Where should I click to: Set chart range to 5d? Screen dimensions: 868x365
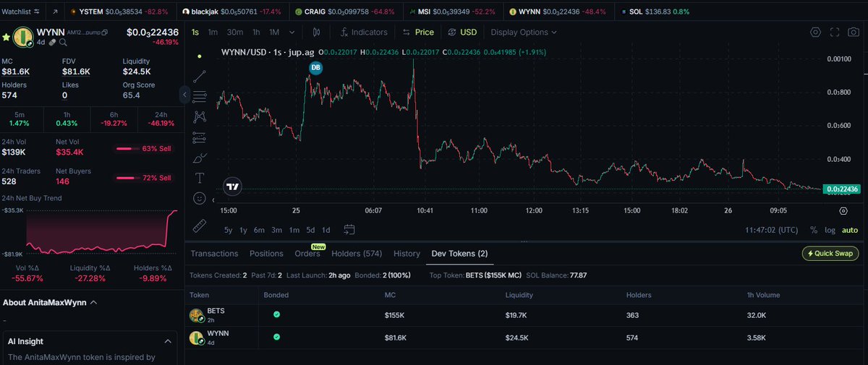click(x=310, y=230)
